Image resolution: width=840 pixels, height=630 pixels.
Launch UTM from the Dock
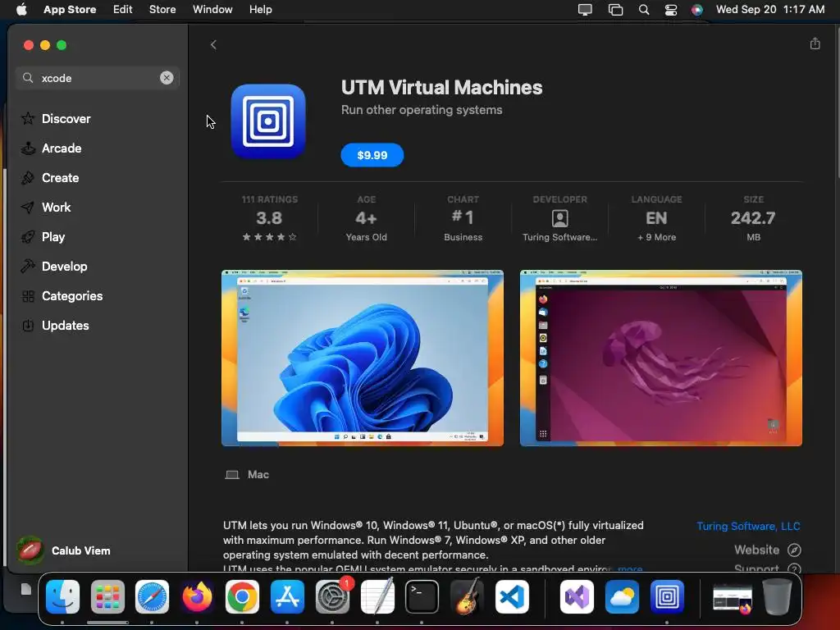click(667, 596)
